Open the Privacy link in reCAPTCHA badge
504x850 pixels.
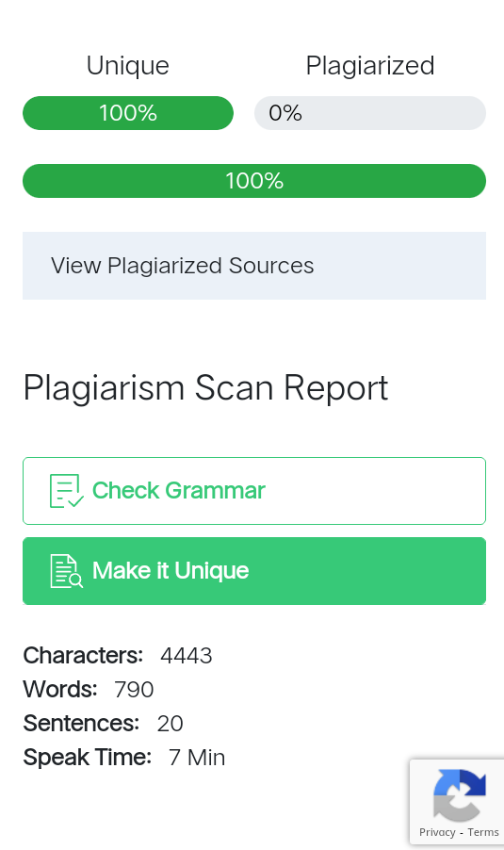point(437,832)
